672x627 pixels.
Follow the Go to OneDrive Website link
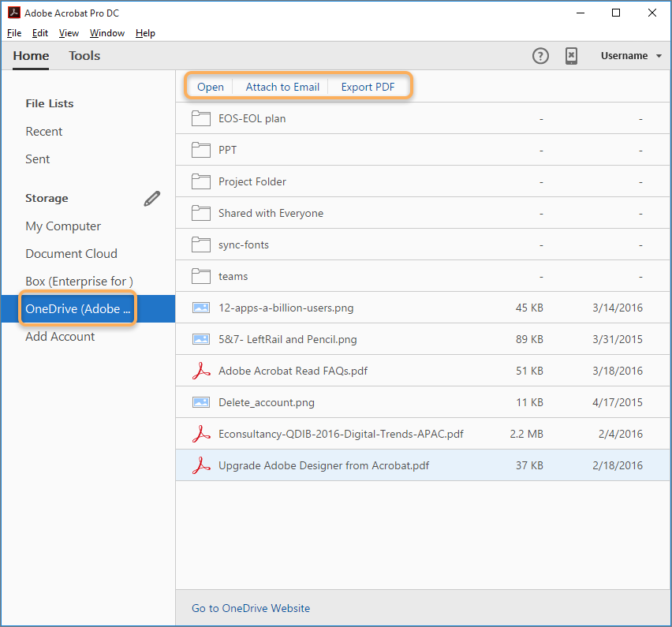point(251,608)
